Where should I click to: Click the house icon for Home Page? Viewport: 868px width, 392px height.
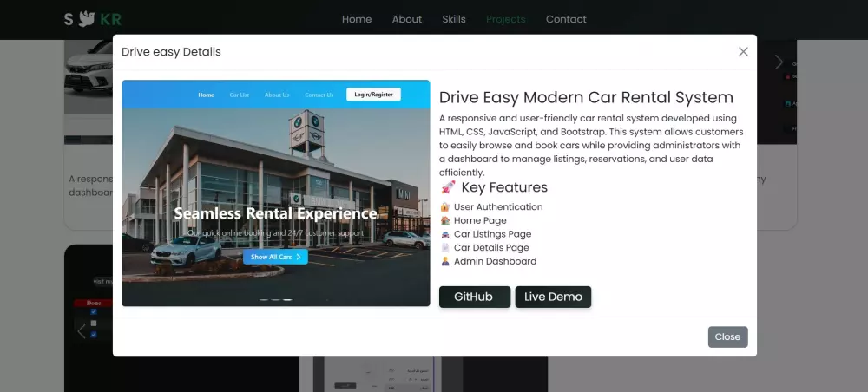444,220
